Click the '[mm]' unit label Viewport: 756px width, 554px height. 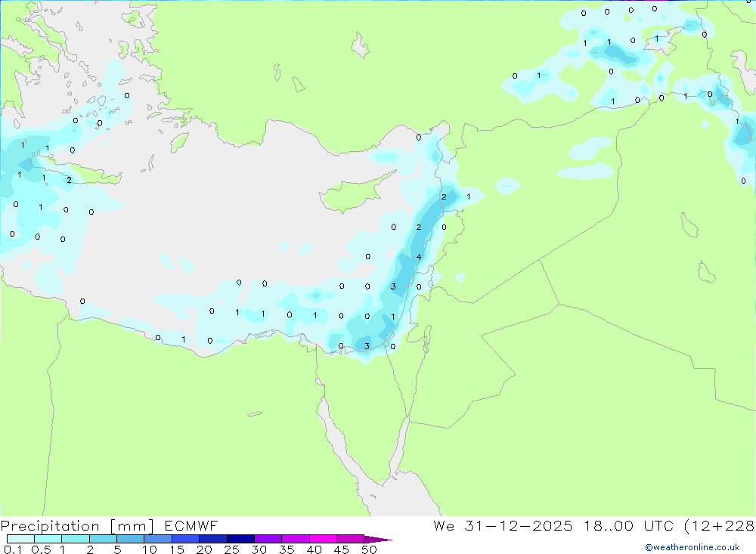click(x=132, y=526)
